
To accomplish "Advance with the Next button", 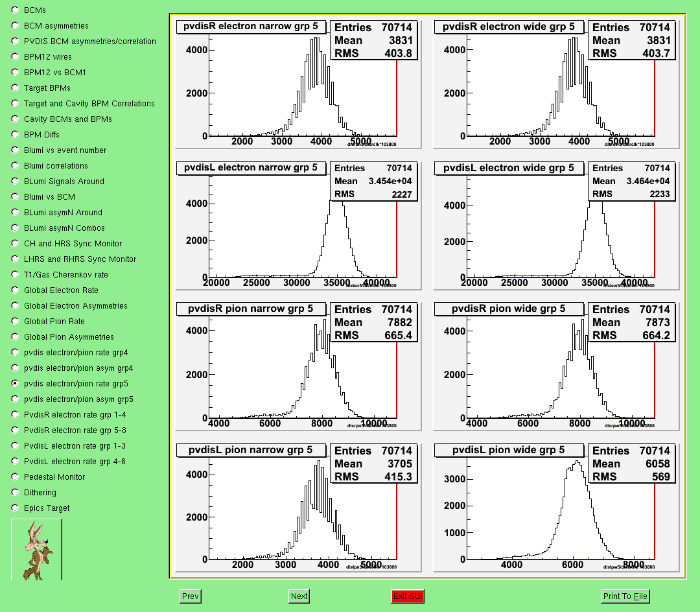I will [x=299, y=596].
